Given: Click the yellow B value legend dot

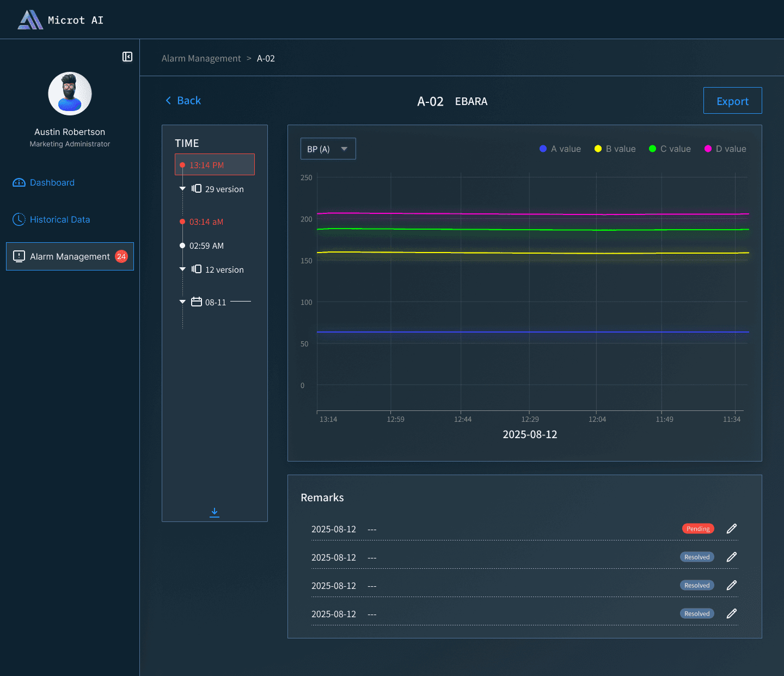Looking at the screenshot, I should [598, 149].
